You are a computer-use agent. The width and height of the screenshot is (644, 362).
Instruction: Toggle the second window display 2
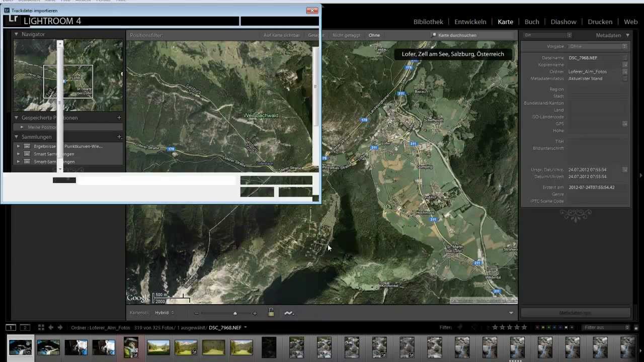tap(24, 327)
